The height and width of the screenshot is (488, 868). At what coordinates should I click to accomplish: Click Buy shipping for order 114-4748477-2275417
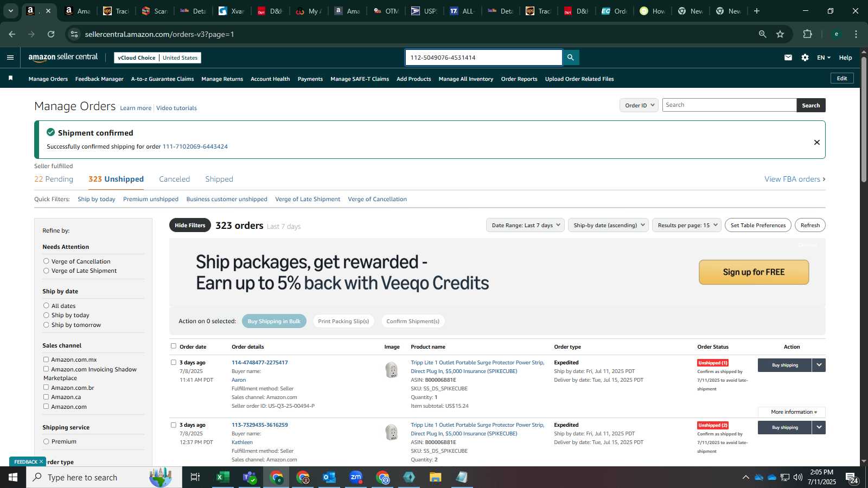(785, 365)
